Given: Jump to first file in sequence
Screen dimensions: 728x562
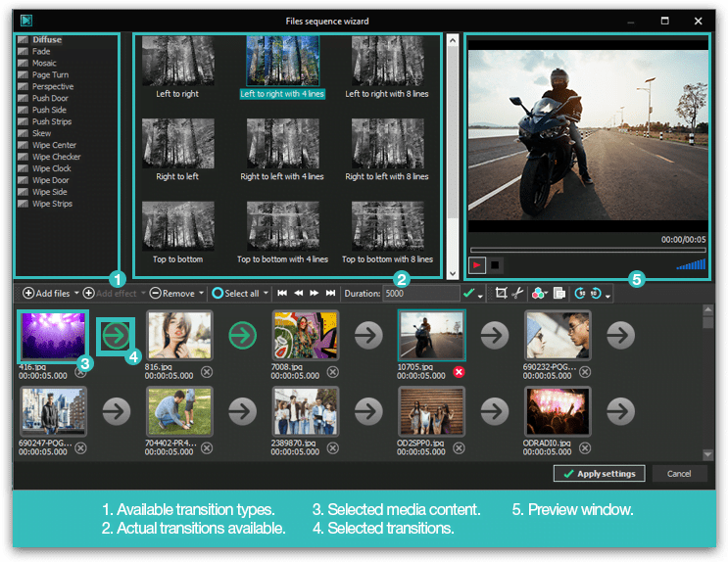Looking at the screenshot, I should tap(282, 293).
